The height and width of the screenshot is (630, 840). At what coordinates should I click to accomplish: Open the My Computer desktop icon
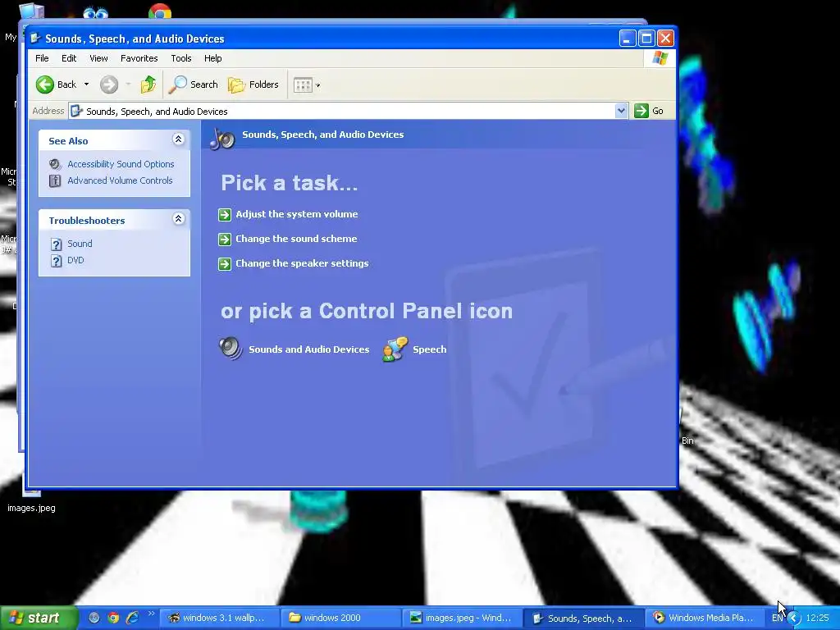(30, 11)
